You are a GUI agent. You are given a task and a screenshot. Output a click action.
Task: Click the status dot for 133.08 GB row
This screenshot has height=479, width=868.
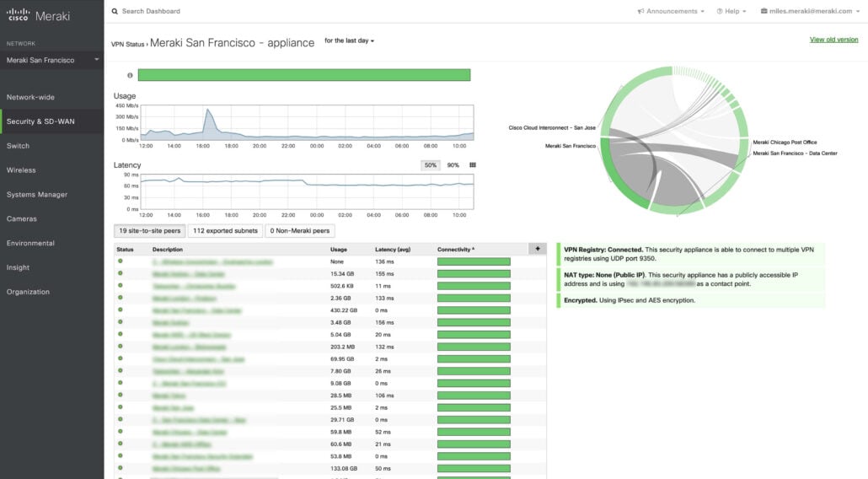pyautogui.click(x=121, y=468)
